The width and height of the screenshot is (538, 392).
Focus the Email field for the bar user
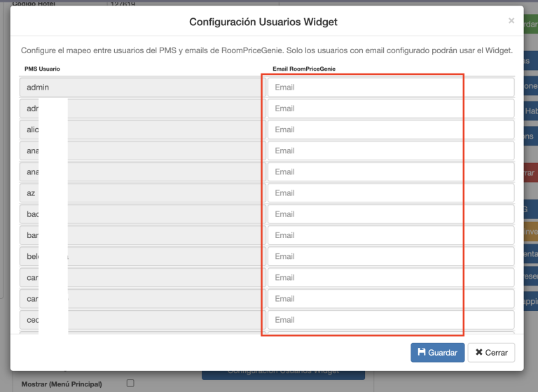pos(390,235)
